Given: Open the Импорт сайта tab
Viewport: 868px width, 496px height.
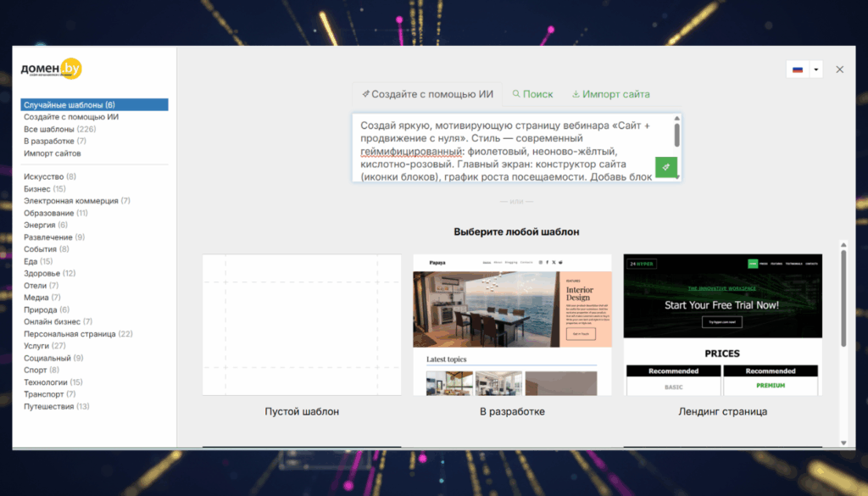Looking at the screenshot, I should coord(610,94).
